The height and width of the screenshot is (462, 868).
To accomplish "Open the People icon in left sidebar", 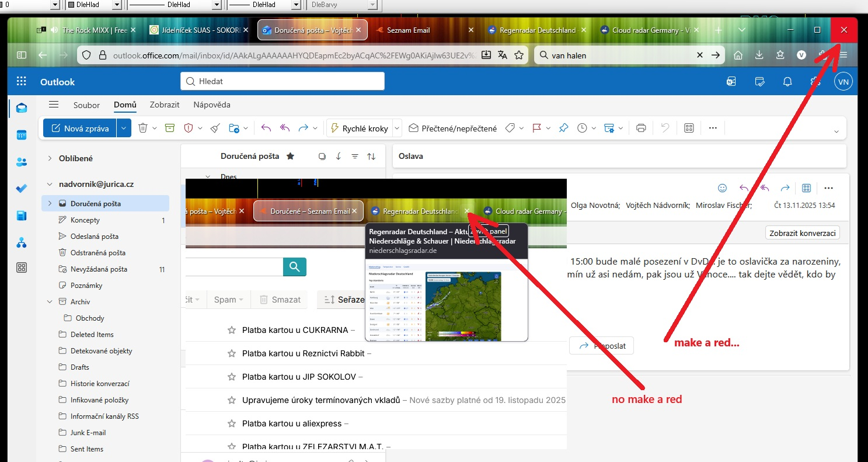I will [x=22, y=162].
